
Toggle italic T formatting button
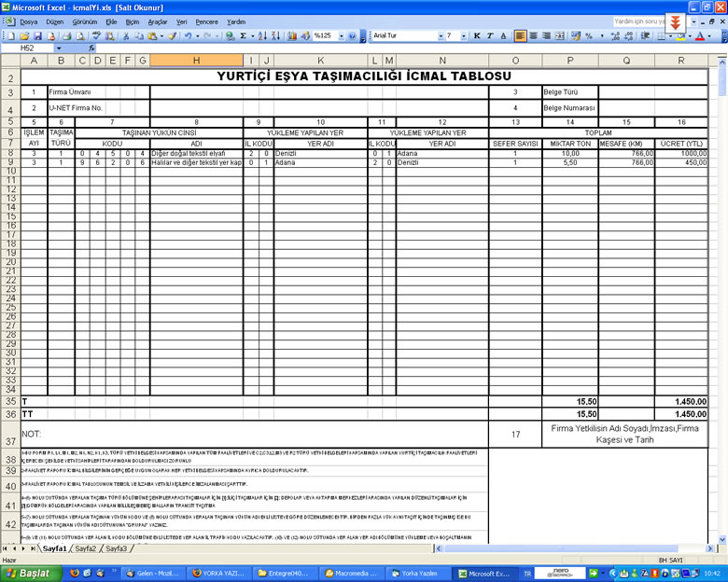coord(490,35)
